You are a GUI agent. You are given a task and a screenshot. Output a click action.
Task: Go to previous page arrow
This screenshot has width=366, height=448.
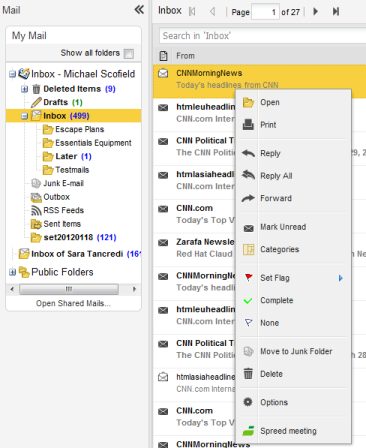pyautogui.click(x=212, y=12)
